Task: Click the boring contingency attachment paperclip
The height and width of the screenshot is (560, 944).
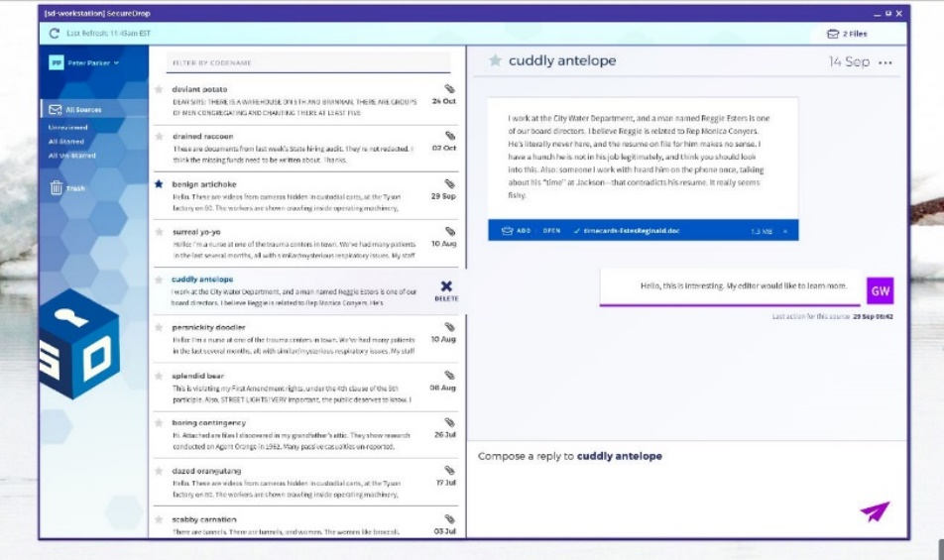Action: tap(450, 422)
